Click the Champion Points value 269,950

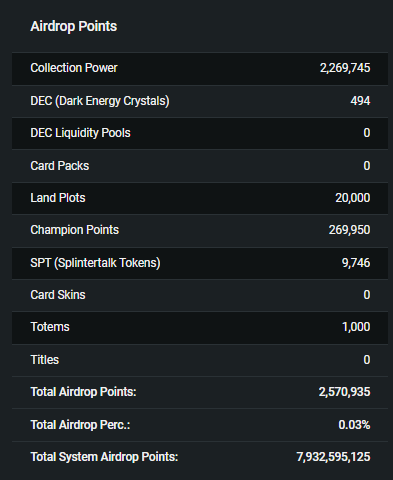[x=349, y=230]
